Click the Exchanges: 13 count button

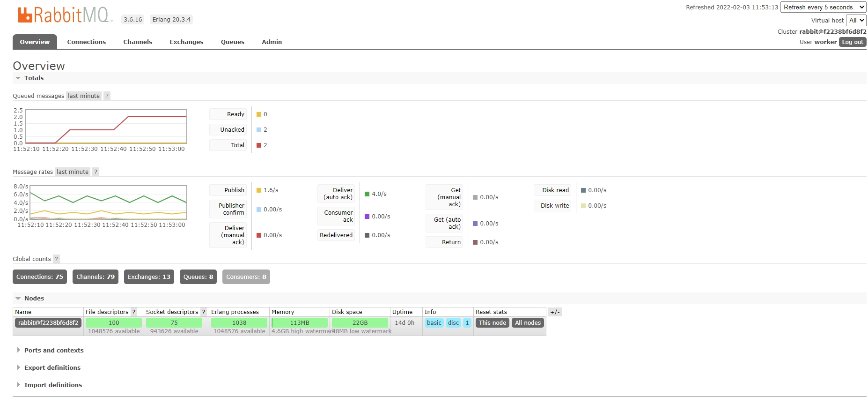click(149, 277)
